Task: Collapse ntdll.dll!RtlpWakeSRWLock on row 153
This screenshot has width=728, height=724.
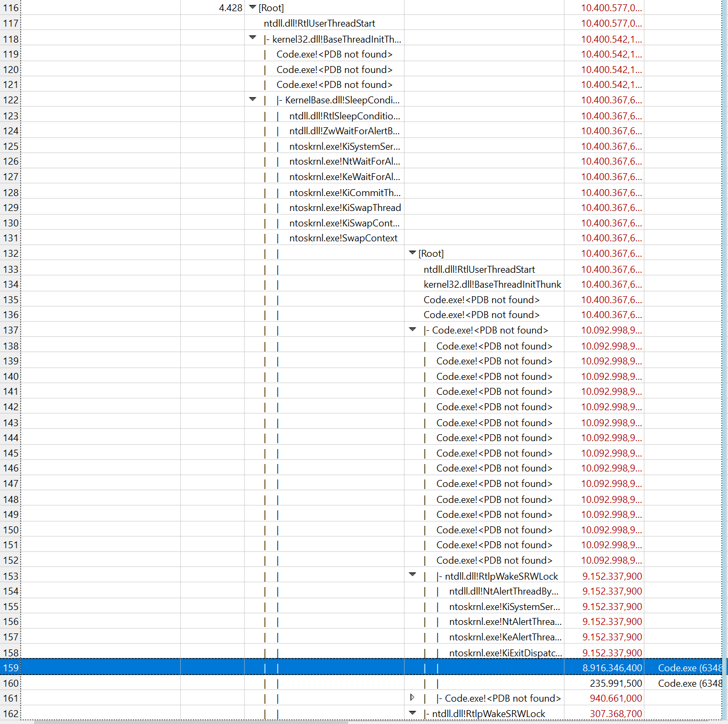Action: click(412, 575)
